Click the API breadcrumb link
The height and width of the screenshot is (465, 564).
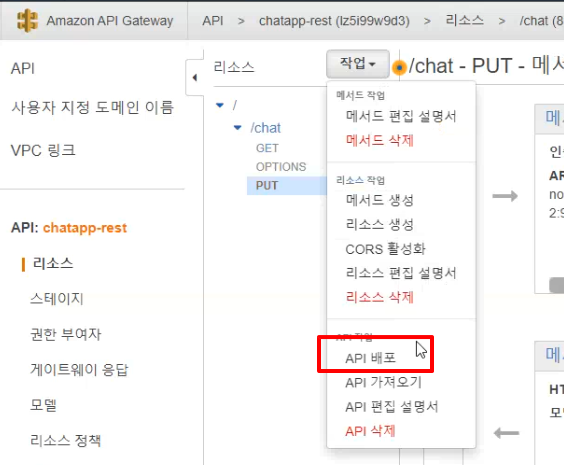[213, 21]
